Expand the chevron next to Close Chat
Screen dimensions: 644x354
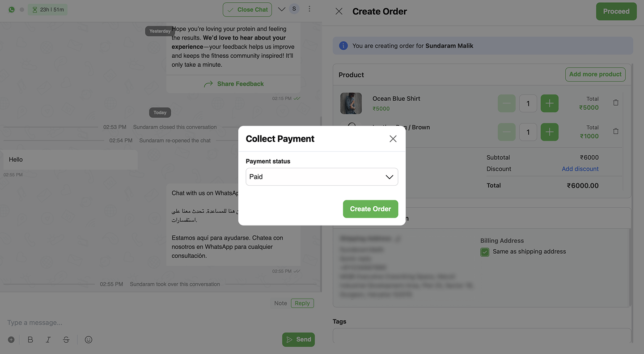(x=281, y=9)
